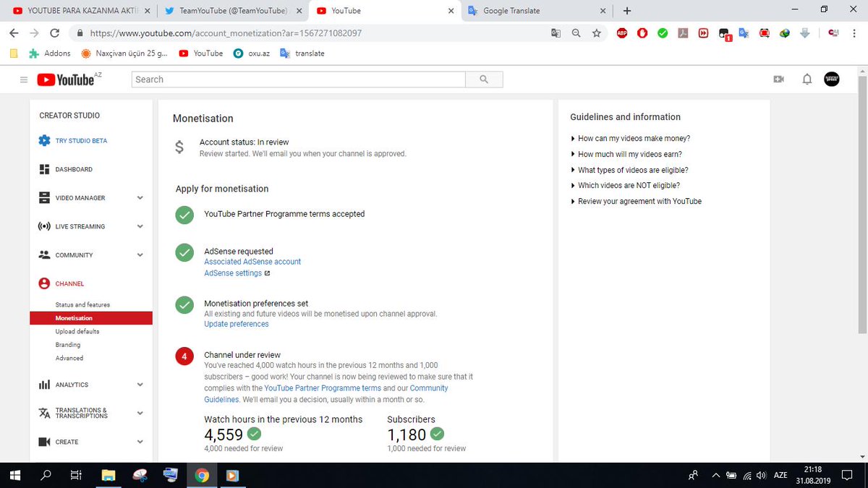Expand the Video Manager section chevron

click(x=140, y=198)
